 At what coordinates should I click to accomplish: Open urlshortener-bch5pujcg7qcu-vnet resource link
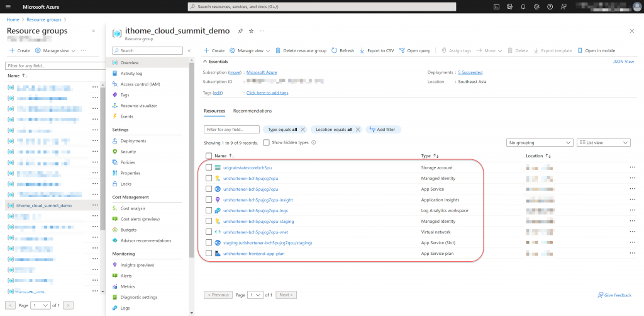click(255, 232)
